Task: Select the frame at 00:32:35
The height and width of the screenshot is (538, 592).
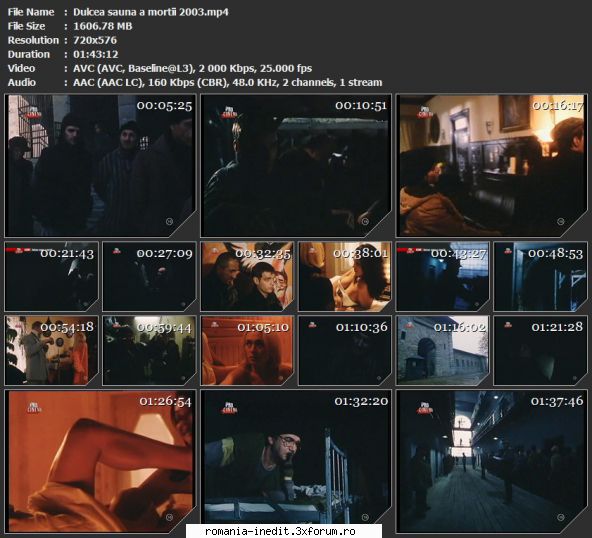Action: (x=247, y=276)
